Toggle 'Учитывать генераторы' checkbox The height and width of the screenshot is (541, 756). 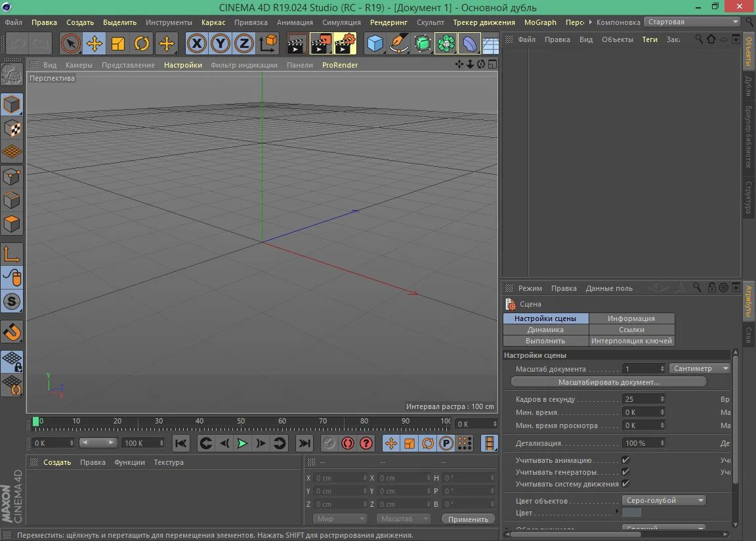click(625, 471)
